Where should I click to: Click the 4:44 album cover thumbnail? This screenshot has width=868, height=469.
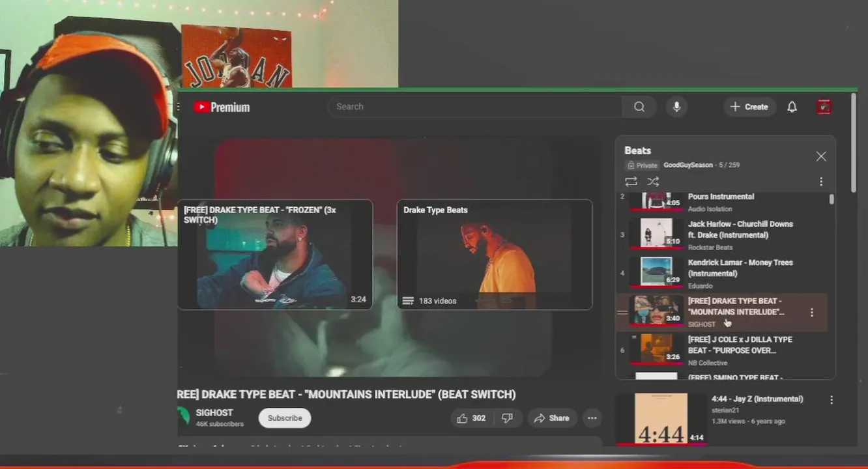click(661, 419)
